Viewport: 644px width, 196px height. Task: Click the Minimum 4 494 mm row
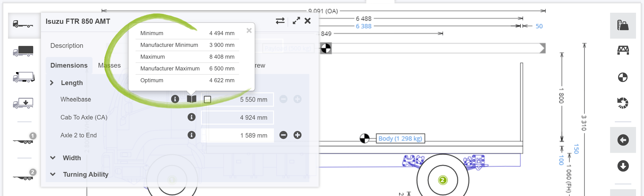(187, 33)
